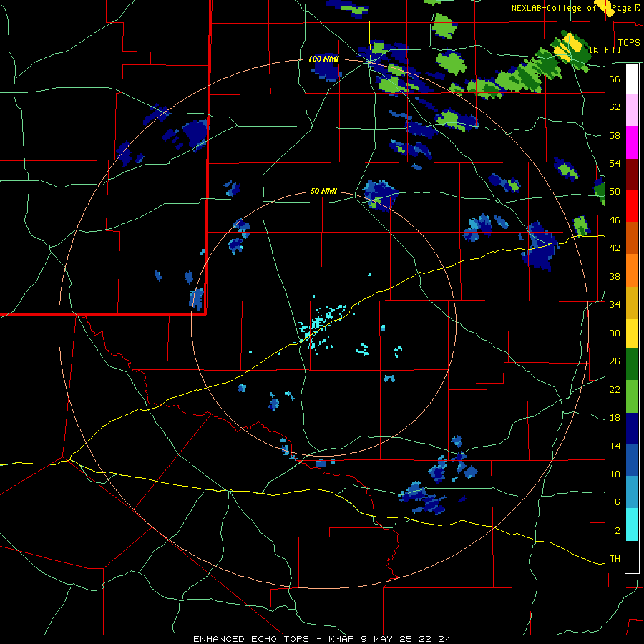This screenshot has height=644, width=644.
Task: Click the magenta legend swatch
Action: (x=632, y=142)
